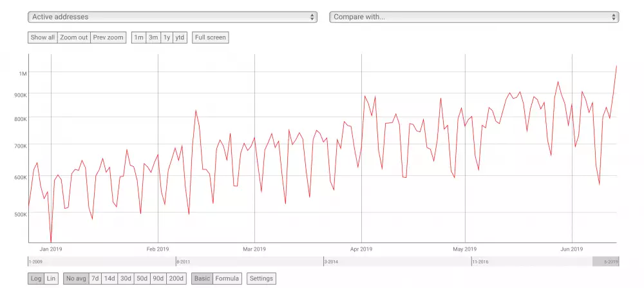The width and height of the screenshot is (644, 288).
Task: Toggle Log scale
Action: [x=36, y=278]
